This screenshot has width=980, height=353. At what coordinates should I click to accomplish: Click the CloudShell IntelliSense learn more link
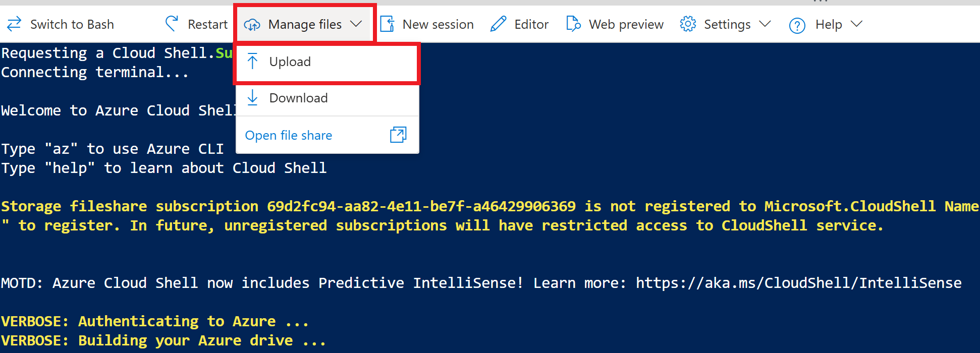click(798, 283)
